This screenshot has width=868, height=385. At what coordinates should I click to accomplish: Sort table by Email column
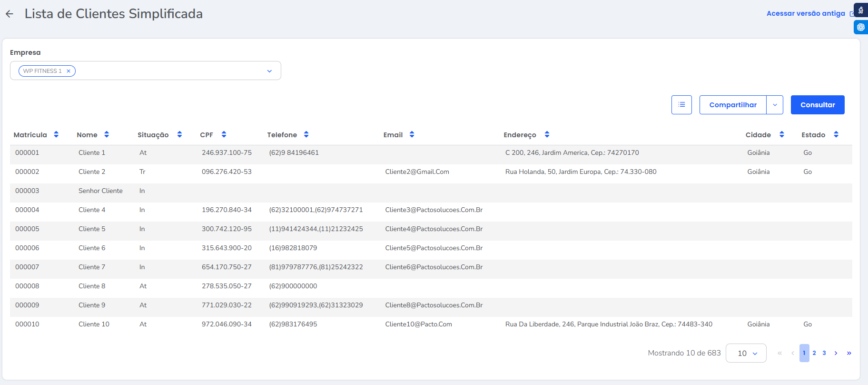(412, 135)
